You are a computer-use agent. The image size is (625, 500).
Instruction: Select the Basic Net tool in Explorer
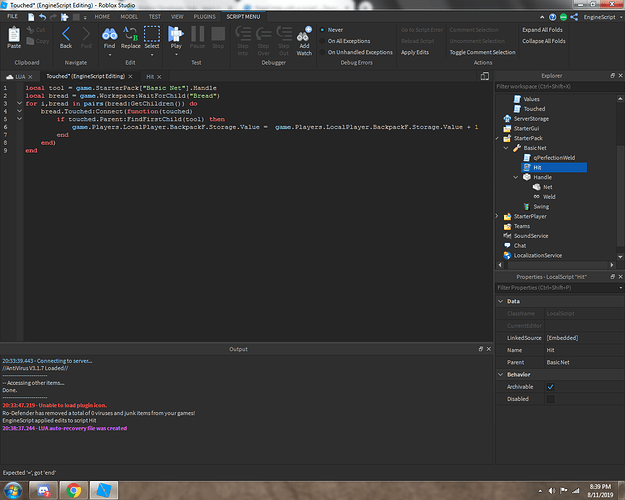[535, 148]
